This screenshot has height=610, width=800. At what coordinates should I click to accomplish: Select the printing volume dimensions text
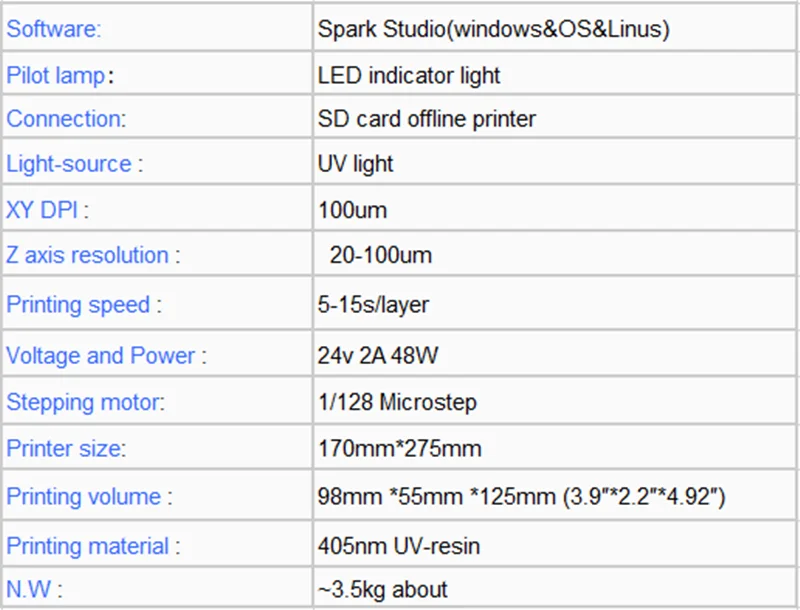click(x=521, y=496)
